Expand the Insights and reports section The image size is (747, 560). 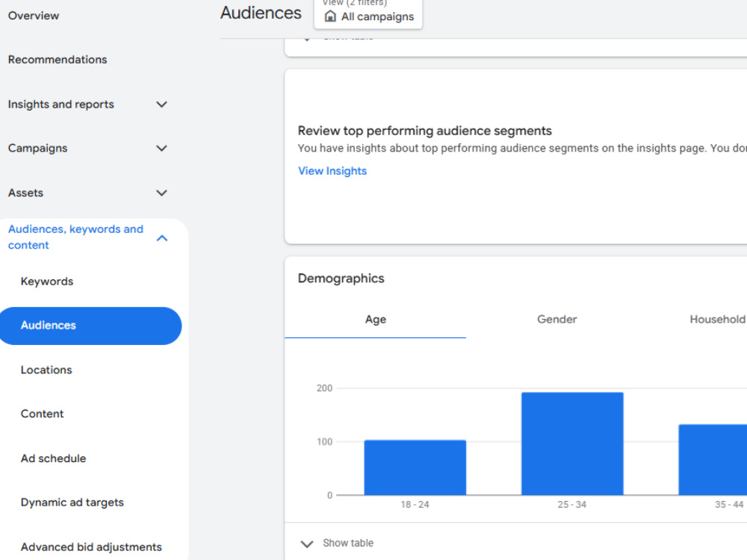click(162, 105)
